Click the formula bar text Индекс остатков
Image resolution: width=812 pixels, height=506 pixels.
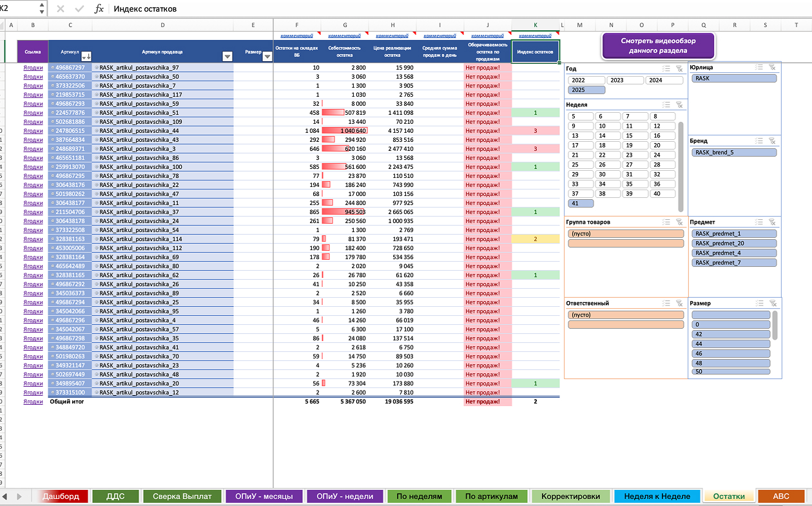[145, 9]
